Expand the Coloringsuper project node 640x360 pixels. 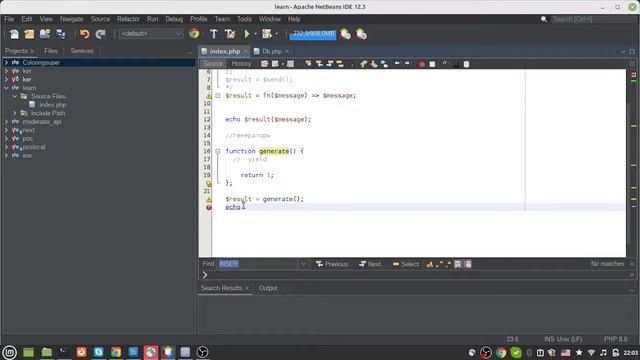pyautogui.click(x=6, y=62)
